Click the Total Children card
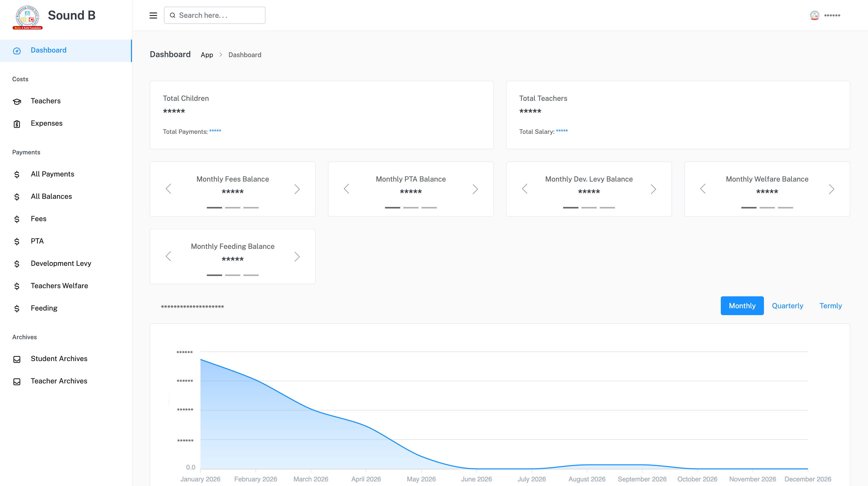The image size is (868, 486). (322, 115)
